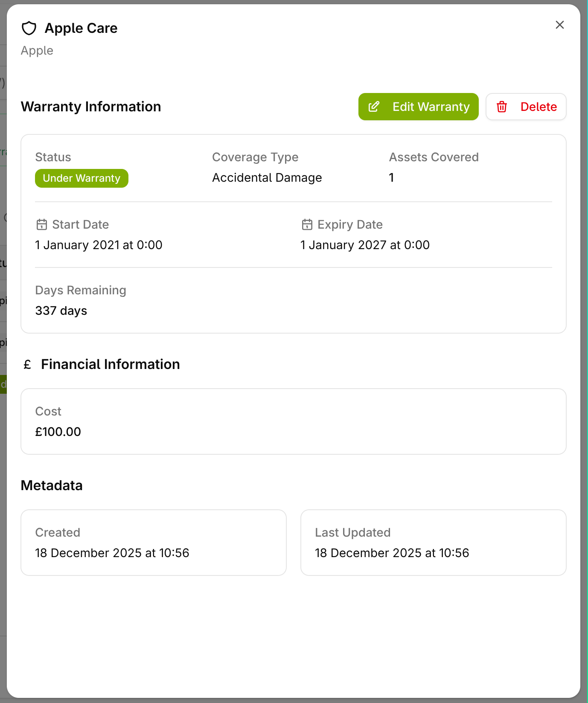Image resolution: width=588 pixels, height=703 pixels.
Task: Click the pound sign icon
Action: 28,365
